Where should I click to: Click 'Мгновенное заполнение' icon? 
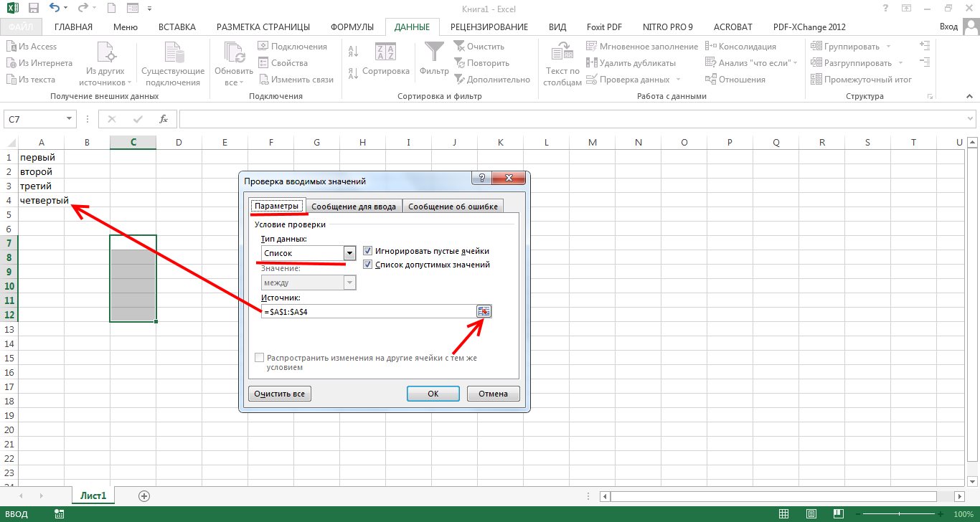[592, 47]
